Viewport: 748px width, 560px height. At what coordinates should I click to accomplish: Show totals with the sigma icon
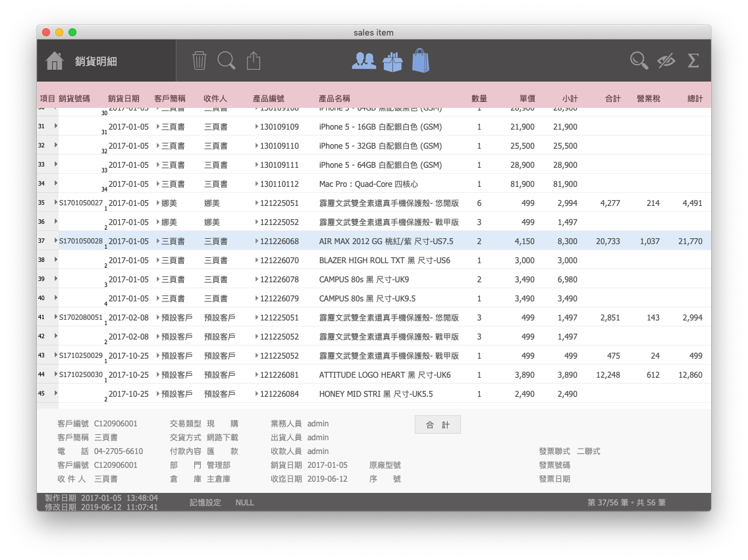(x=693, y=61)
